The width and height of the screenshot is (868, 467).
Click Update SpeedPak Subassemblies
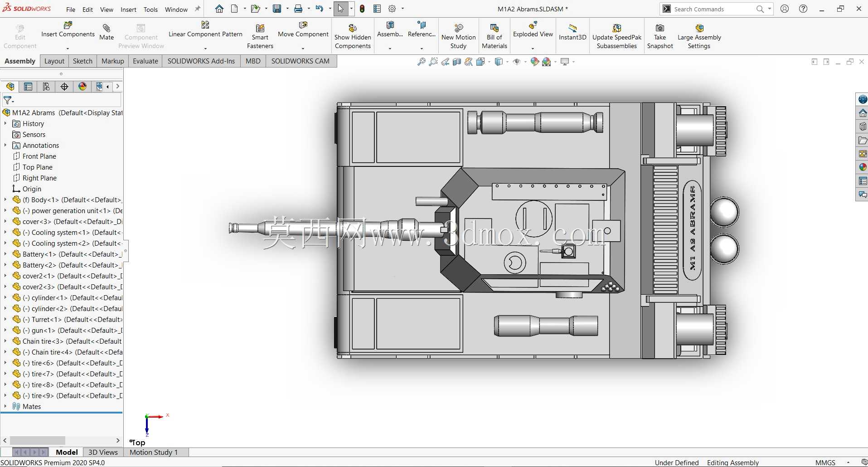(617, 36)
